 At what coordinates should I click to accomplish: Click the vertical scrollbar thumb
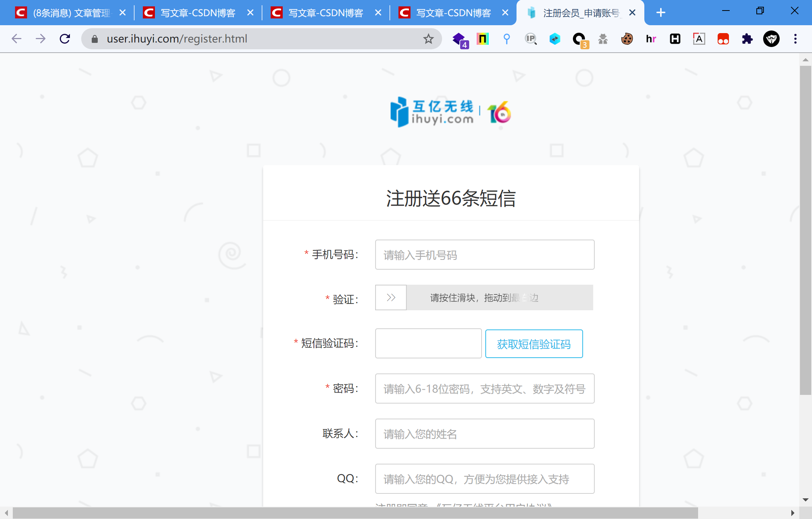(805, 230)
